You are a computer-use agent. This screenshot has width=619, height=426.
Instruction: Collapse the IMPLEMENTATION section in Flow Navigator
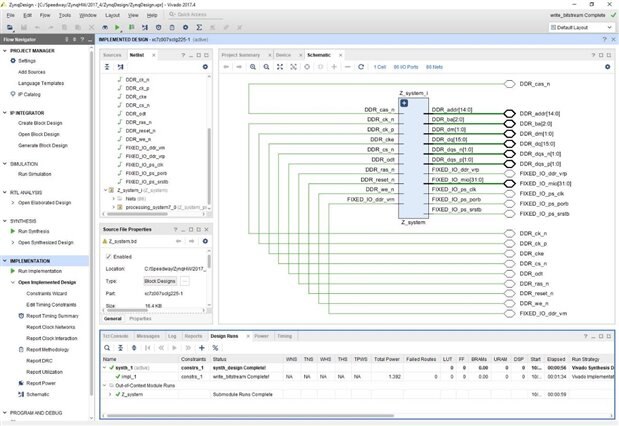(5, 260)
